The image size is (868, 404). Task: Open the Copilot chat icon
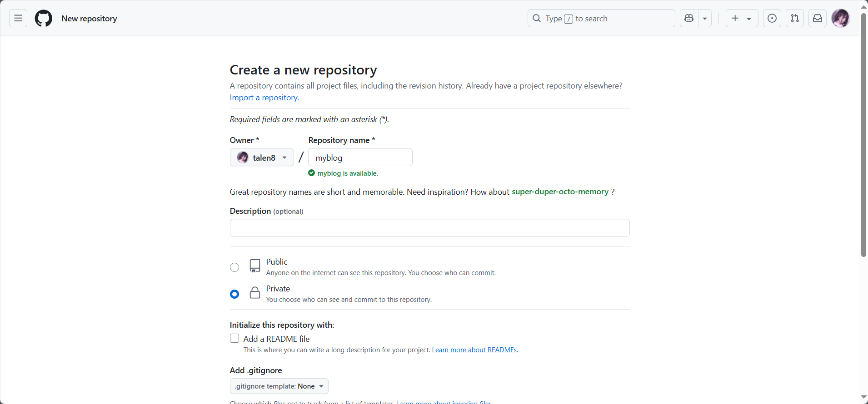click(x=689, y=18)
